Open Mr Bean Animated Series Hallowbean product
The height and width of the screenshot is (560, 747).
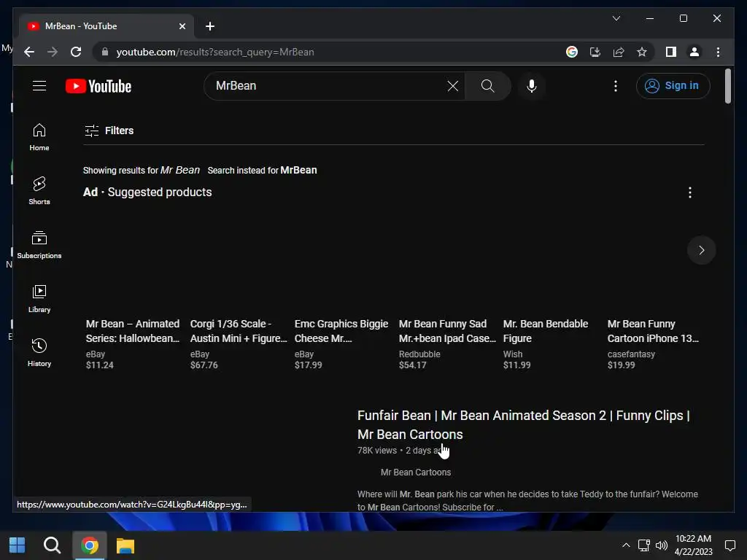coord(133,331)
